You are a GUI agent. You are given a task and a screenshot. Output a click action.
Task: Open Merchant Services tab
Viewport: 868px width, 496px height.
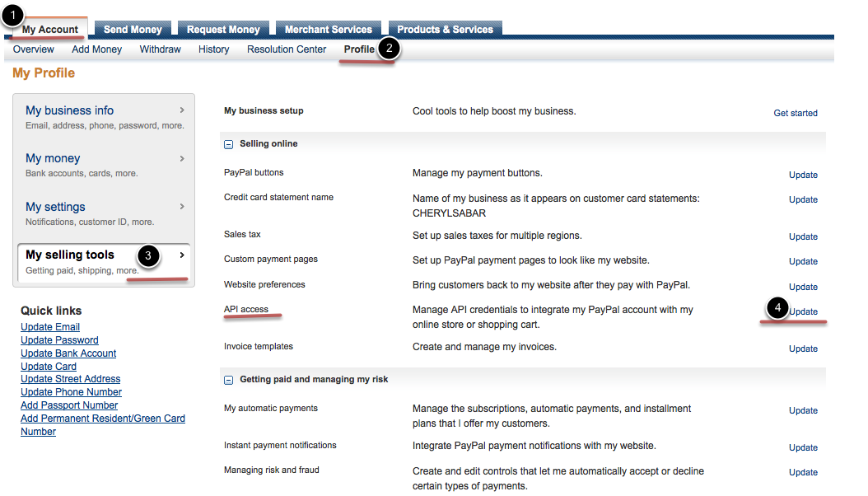point(329,30)
